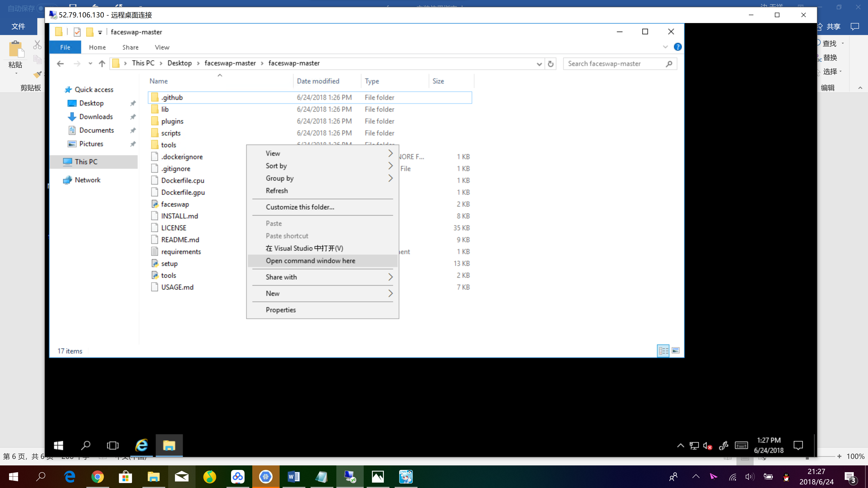Open Internet Explorer in remote taskbar
Viewport: 868px width, 488px height.
pyautogui.click(x=142, y=445)
